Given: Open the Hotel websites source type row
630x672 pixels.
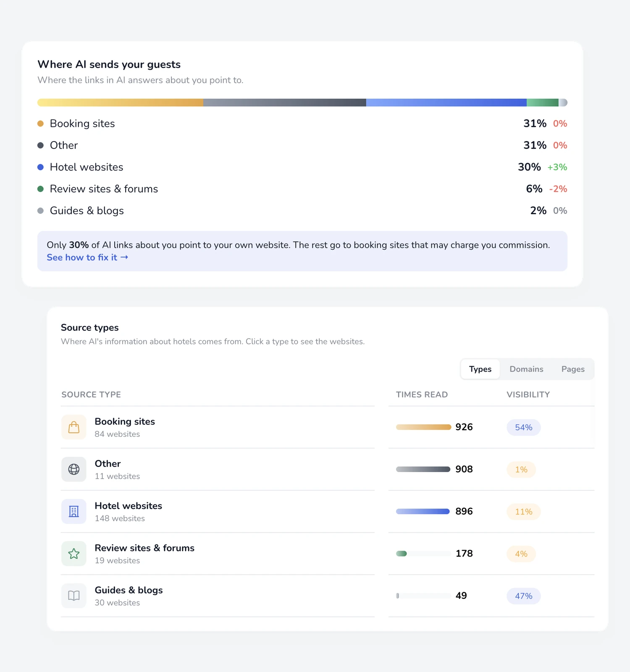Looking at the screenshot, I should [x=328, y=512].
